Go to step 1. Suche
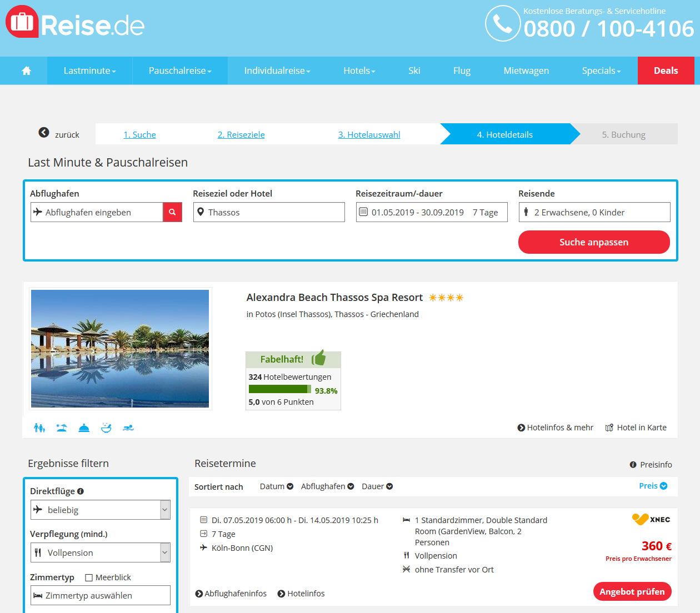Screen dimensions: 700x613 139,134
